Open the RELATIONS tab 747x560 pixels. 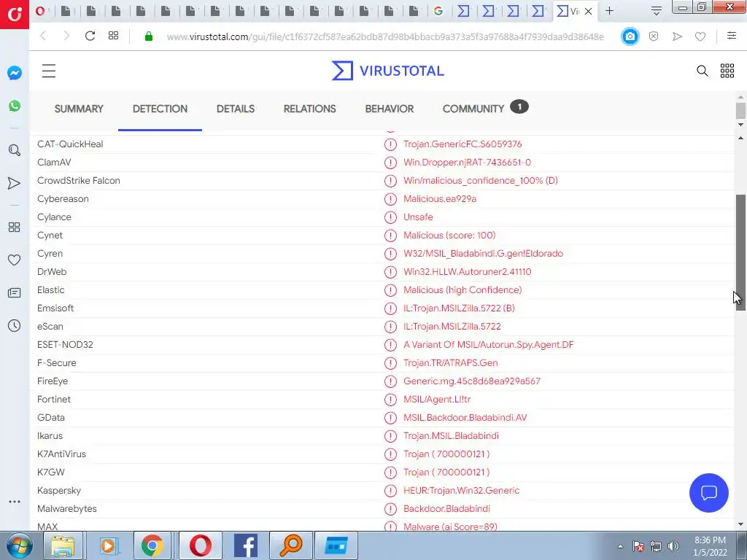coord(309,109)
